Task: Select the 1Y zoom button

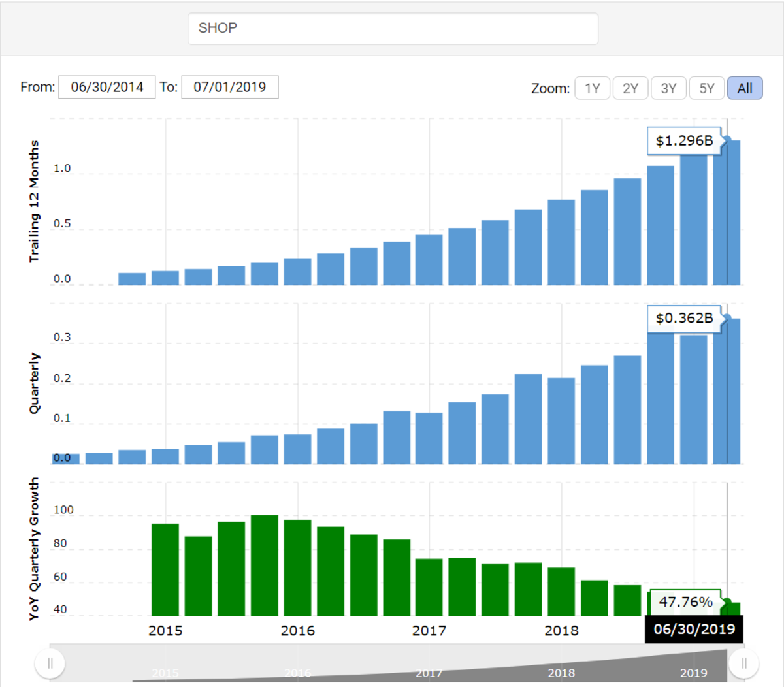Action: (x=592, y=88)
